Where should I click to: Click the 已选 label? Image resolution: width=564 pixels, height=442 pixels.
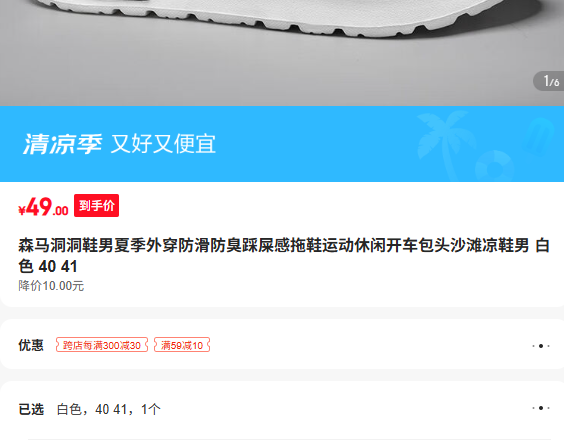tap(31, 409)
